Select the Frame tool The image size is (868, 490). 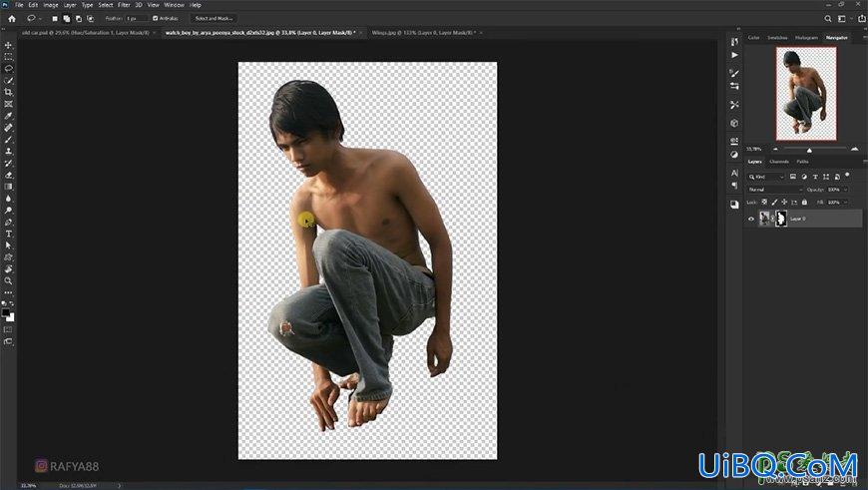tap(8, 104)
